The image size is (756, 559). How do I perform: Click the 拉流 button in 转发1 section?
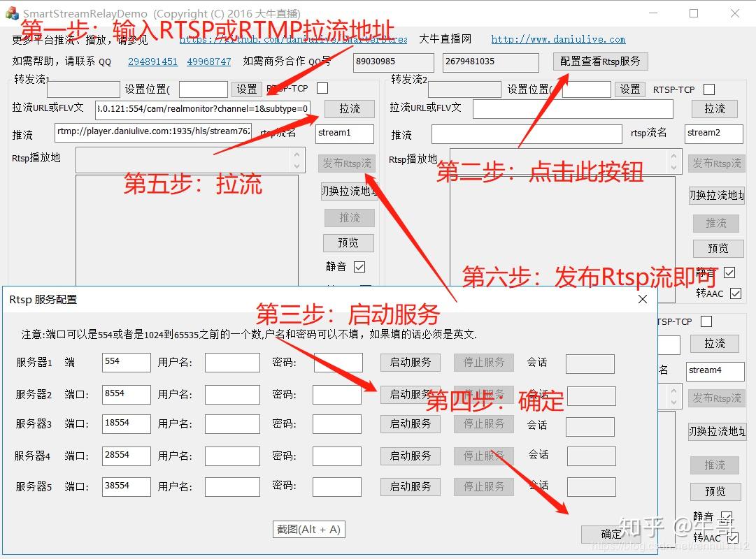click(x=349, y=109)
